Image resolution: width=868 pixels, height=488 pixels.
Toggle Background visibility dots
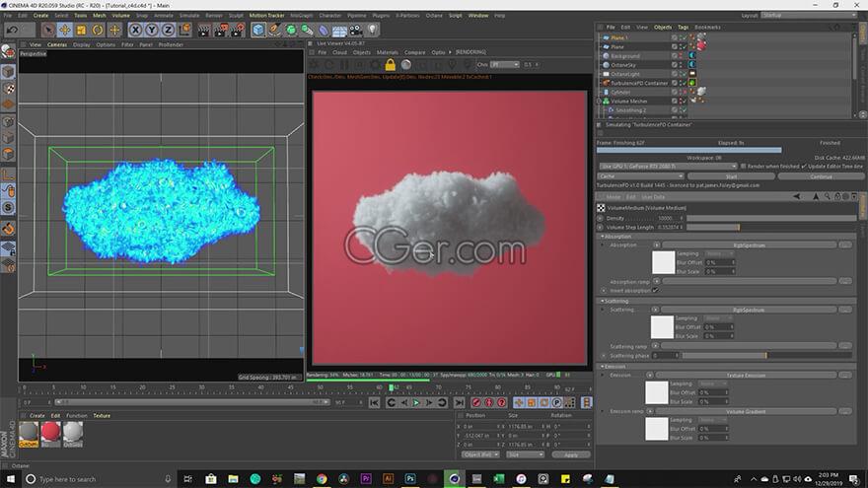click(681, 56)
